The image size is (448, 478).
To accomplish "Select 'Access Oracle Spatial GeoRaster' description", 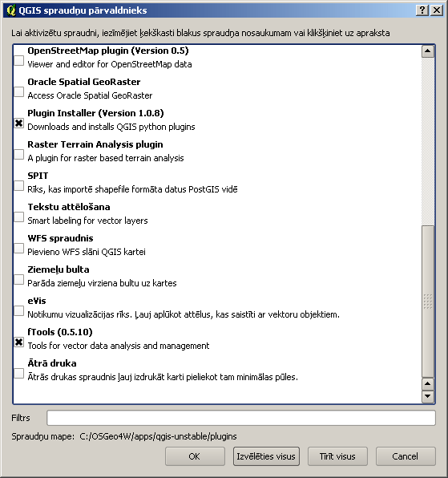I will (90, 95).
